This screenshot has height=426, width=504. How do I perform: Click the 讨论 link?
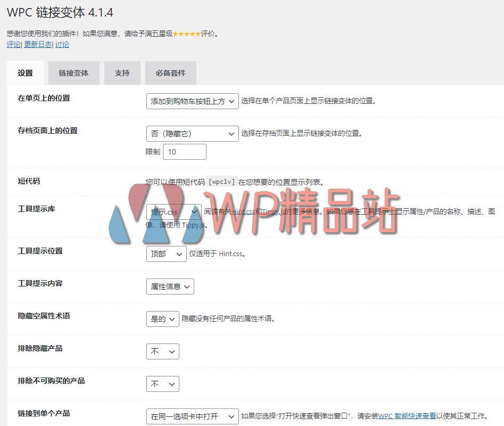[x=62, y=44]
